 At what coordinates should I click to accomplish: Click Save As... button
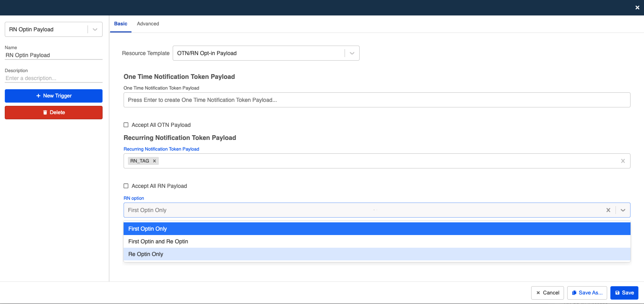[587, 293]
